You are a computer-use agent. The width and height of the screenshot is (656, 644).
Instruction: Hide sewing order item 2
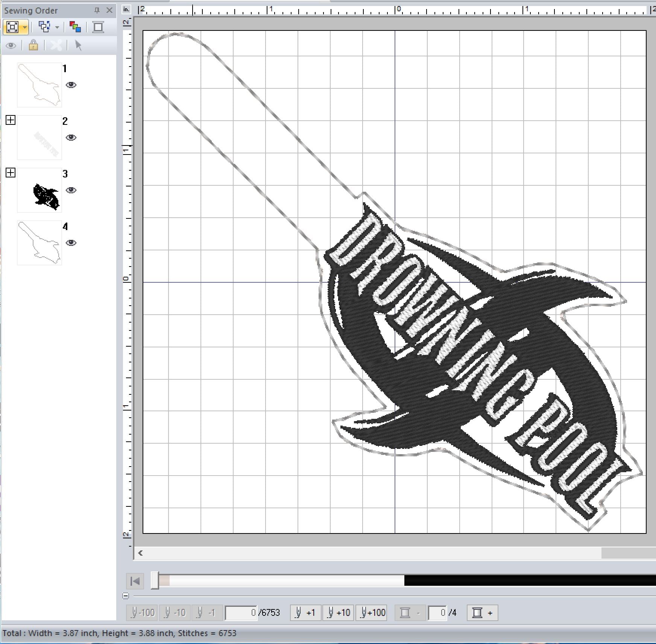pyautogui.click(x=71, y=138)
